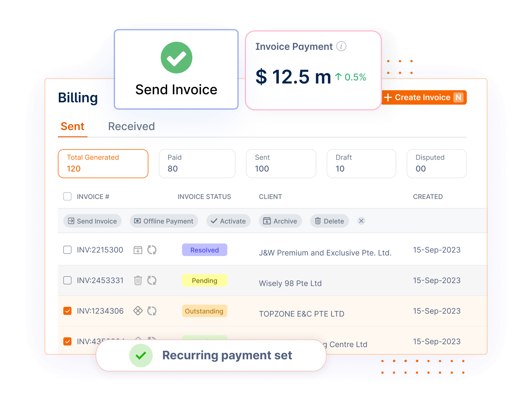The image size is (532, 405).
Task: Click recurring icon for INV:2453331
Action: (152, 280)
